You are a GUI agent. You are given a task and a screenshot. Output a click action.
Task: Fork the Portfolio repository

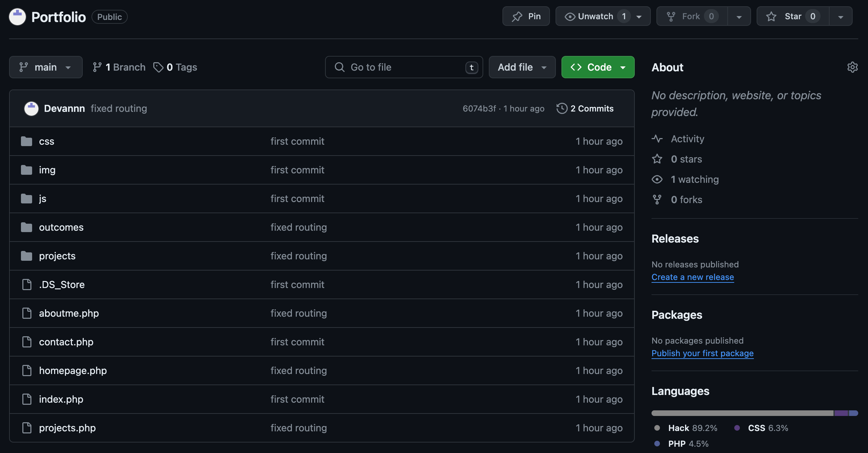692,16
